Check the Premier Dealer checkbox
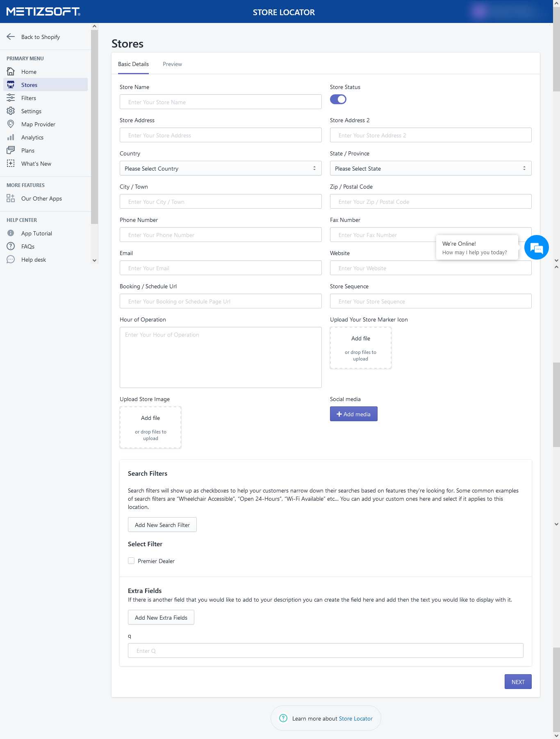Viewport: 560px width, 739px height. tap(131, 561)
